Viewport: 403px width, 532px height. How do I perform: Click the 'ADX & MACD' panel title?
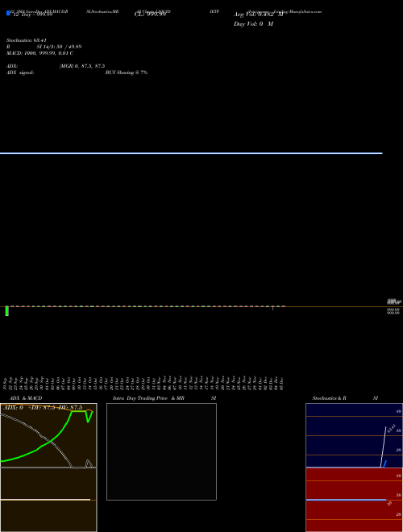pyautogui.click(x=26, y=398)
